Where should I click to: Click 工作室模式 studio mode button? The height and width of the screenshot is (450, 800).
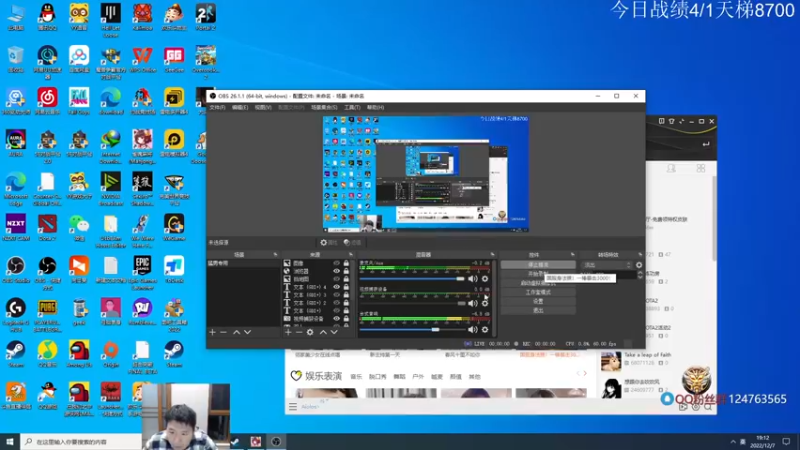pyautogui.click(x=538, y=292)
